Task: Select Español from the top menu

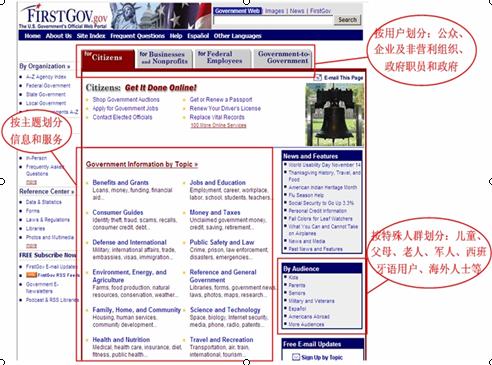Action: pos(198,36)
